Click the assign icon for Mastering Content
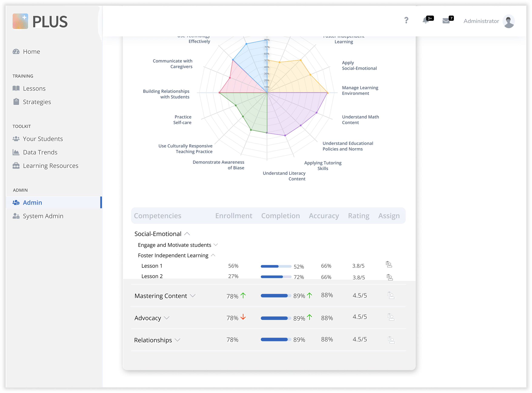Viewport: 532px width, 393px height. 391,295
